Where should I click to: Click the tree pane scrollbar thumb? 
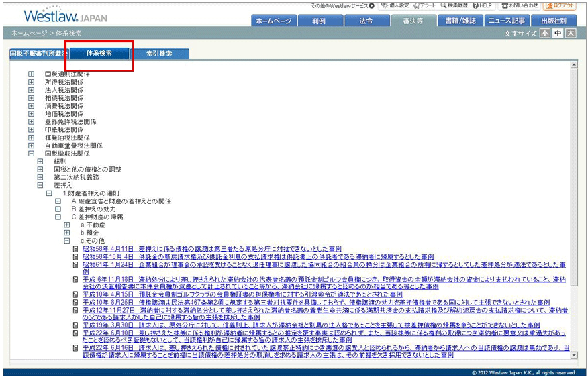(573, 177)
